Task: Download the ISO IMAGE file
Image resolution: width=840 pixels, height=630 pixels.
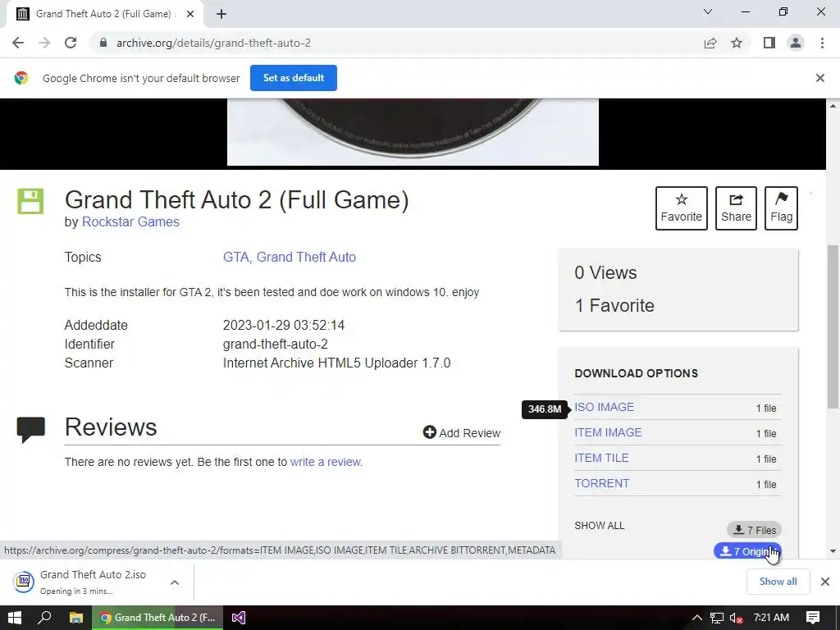Action: coord(605,407)
